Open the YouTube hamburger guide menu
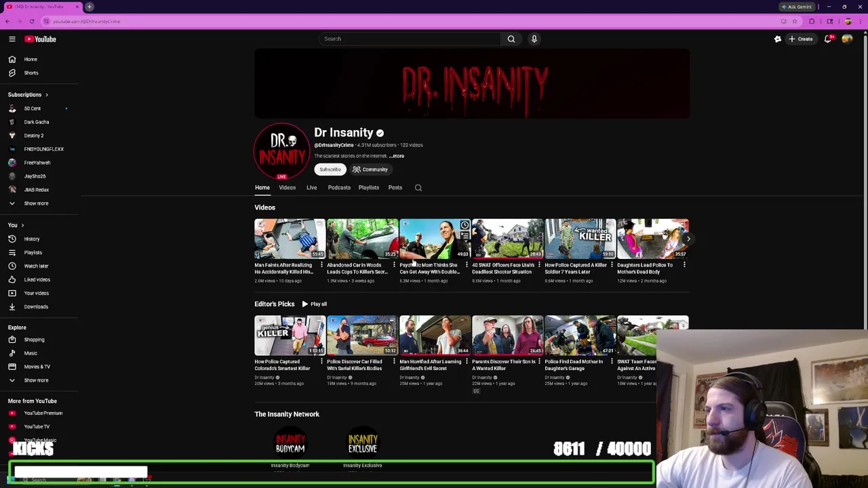 coord(12,39)
